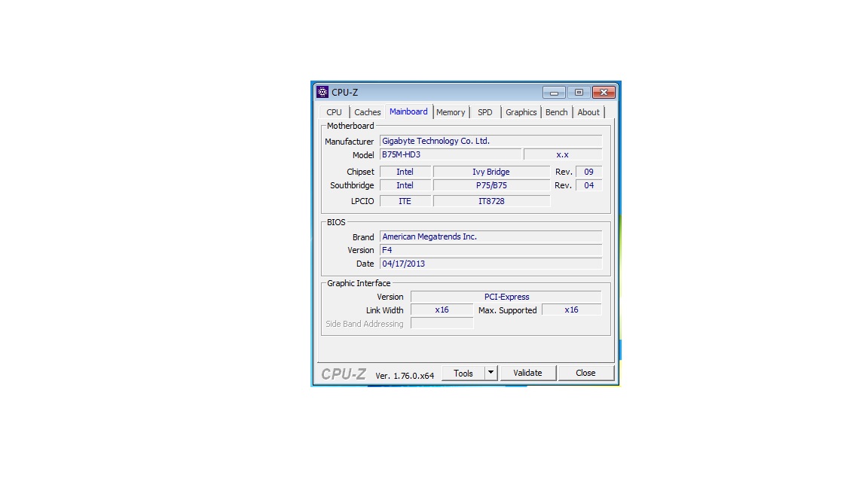Select the PCI-Express version field
This screenshot has height=488, width=868.
(506, 297)
